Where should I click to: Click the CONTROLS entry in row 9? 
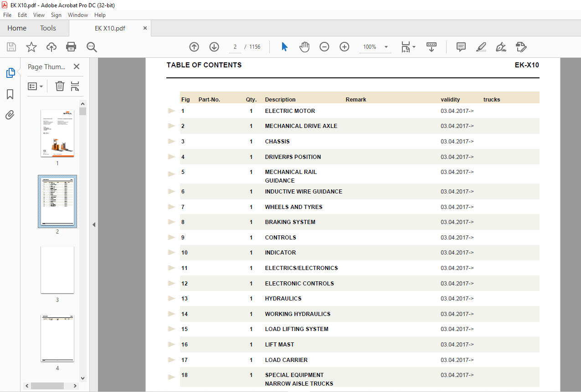pyautogui.click(x=280, y=237)
